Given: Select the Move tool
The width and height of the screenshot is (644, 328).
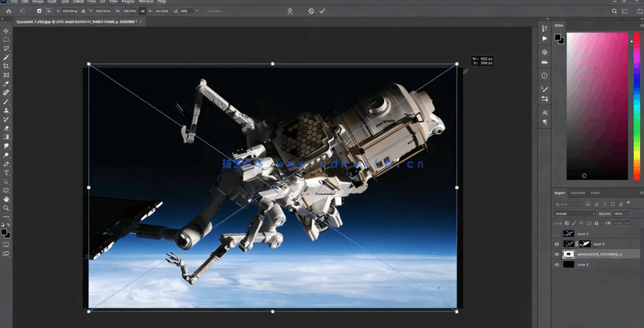Looking at the screenshot, I should click(x=6, y=31).
